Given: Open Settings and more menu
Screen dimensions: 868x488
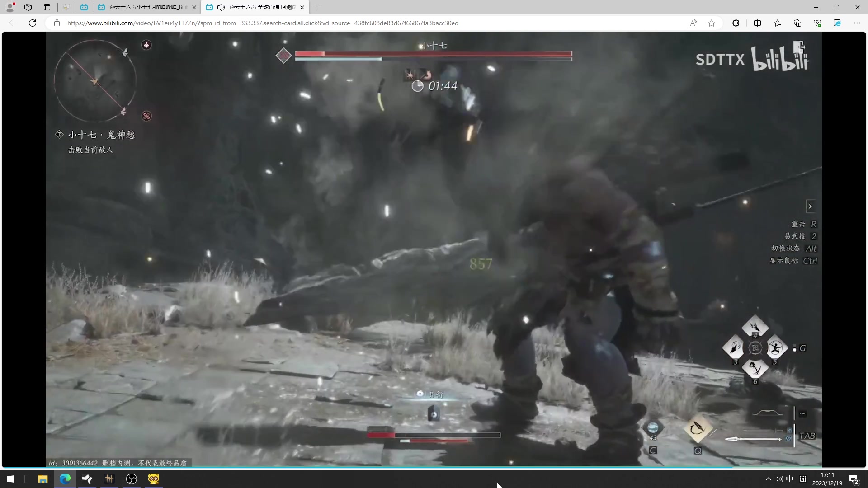Looking at the screenshot, I should pos(857,23).
